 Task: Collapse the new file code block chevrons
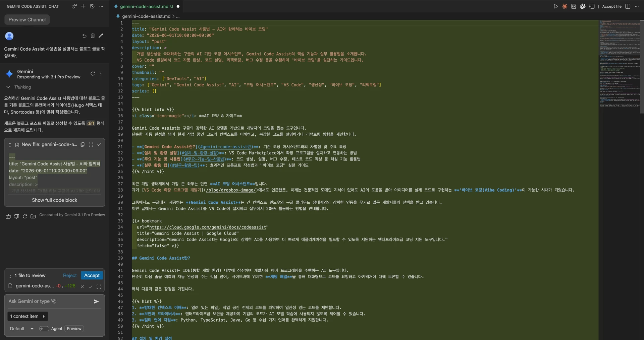tap(10, 145)
